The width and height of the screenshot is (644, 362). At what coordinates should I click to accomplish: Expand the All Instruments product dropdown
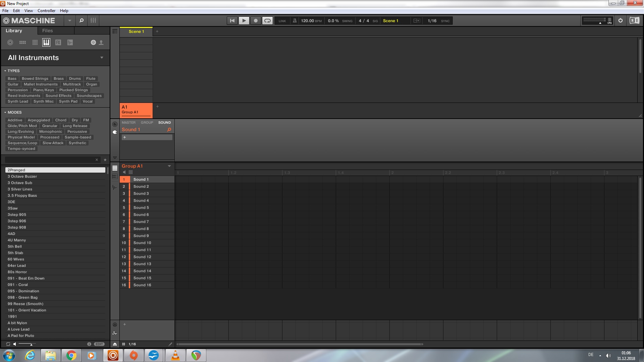pos(102,58)
